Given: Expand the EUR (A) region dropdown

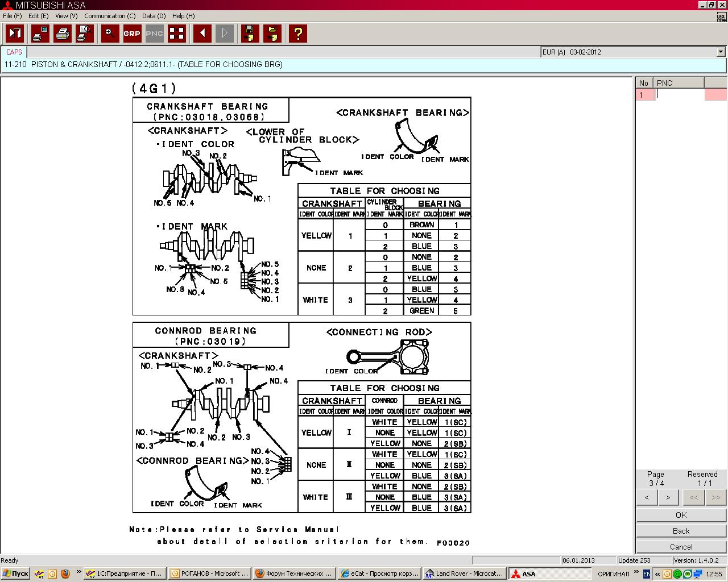Looking at the screenshot, I should pos(721,52).
